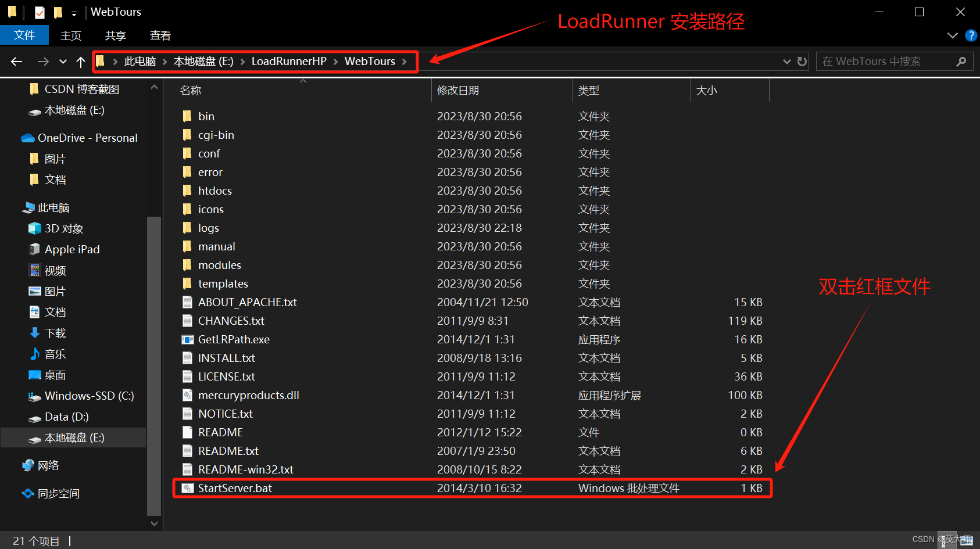980x549 pixels.
Task: Select 此电脑 in the sidebar
Action: [54, 207]
